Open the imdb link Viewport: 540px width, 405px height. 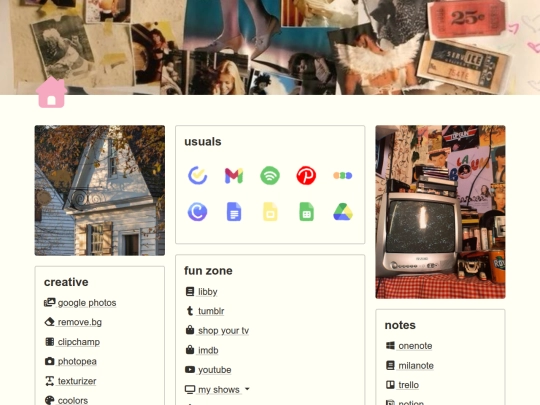208,350
